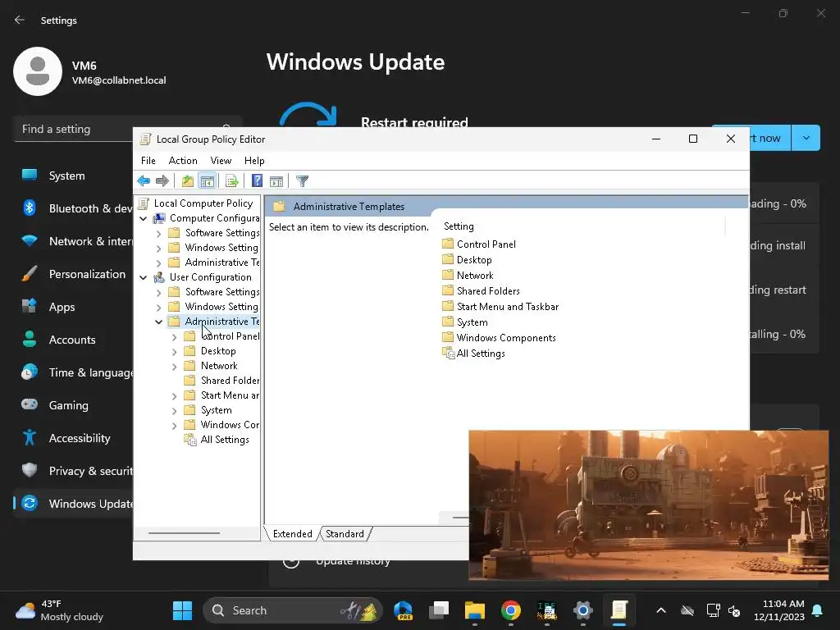Select Windows Update in Settings sidebar
The width and height of the screenshot is (840, 630).
coord(75,504)
